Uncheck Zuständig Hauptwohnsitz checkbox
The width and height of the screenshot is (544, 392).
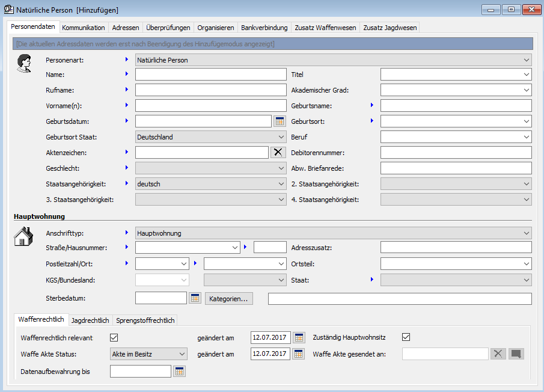pos(406,337)
